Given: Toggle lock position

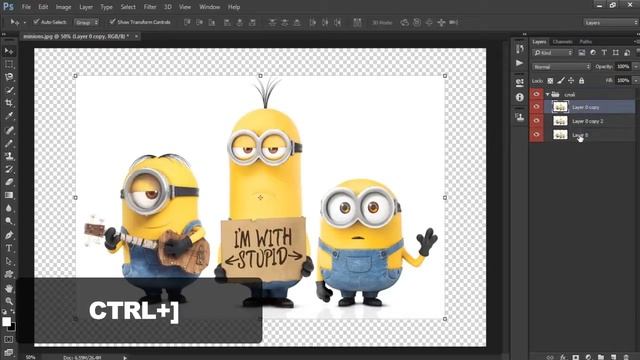Looking at the screenshot, I should 571,81.
